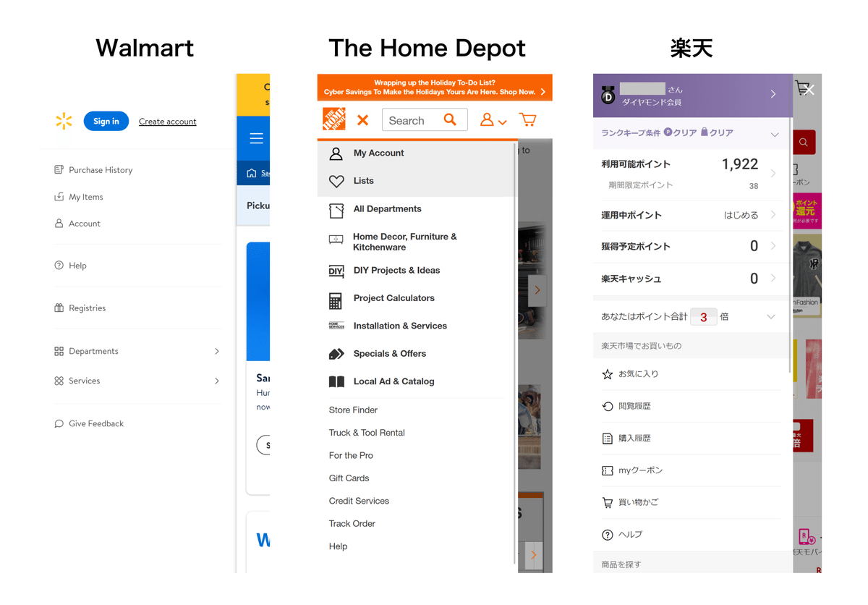Click the Give Feedback speech bubble icon
The image size is (868, 605).
pyautogui.click(x=59, y=423)
